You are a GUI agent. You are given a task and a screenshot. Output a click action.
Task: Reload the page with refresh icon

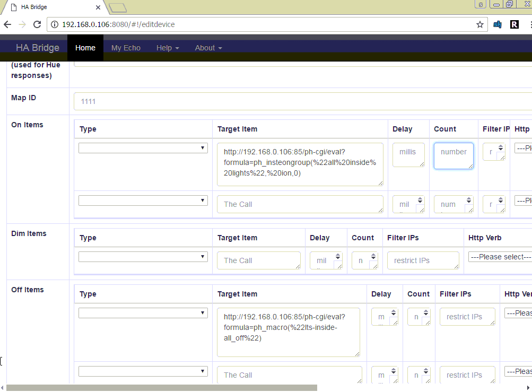click(37, 24)
